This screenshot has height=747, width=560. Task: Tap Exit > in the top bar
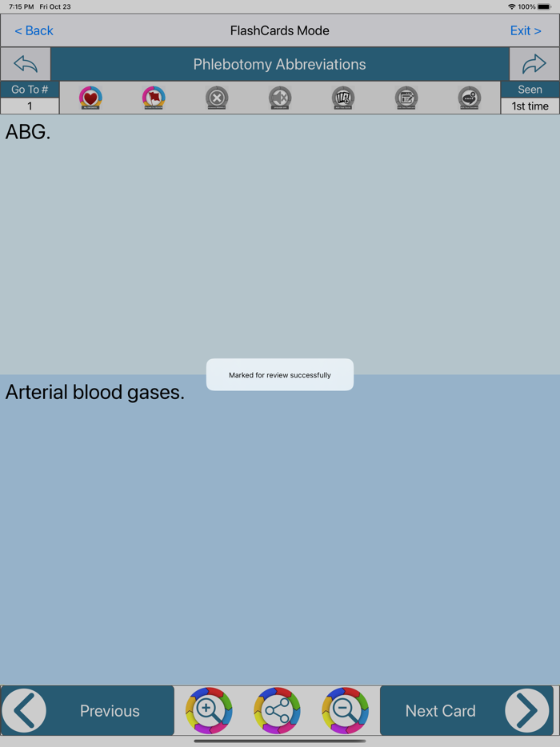point(526,30)
